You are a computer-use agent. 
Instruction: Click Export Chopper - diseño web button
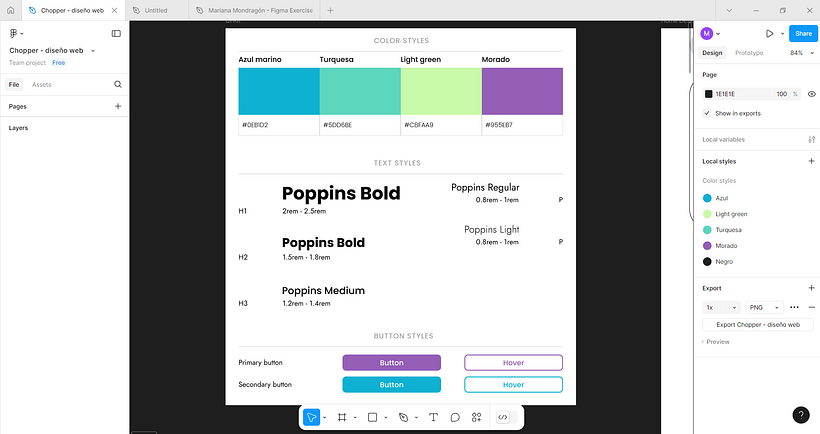(x=758, y=325)
